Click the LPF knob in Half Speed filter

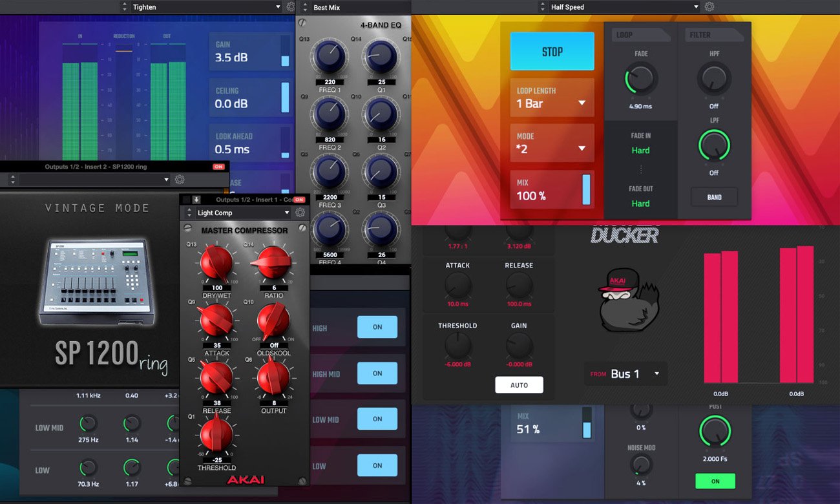[x=714, y=145]
